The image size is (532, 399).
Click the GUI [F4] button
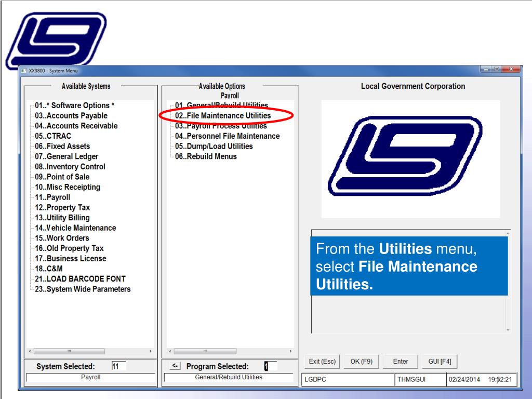(440, 362)
